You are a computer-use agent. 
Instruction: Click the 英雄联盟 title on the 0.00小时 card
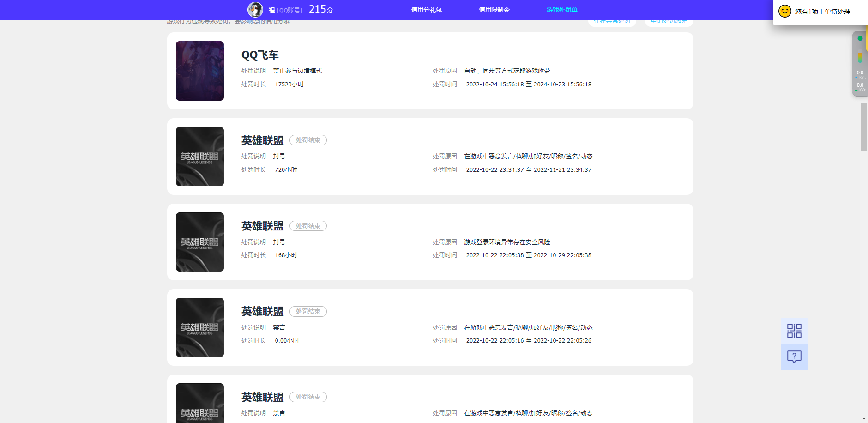(x=262, y=311)
